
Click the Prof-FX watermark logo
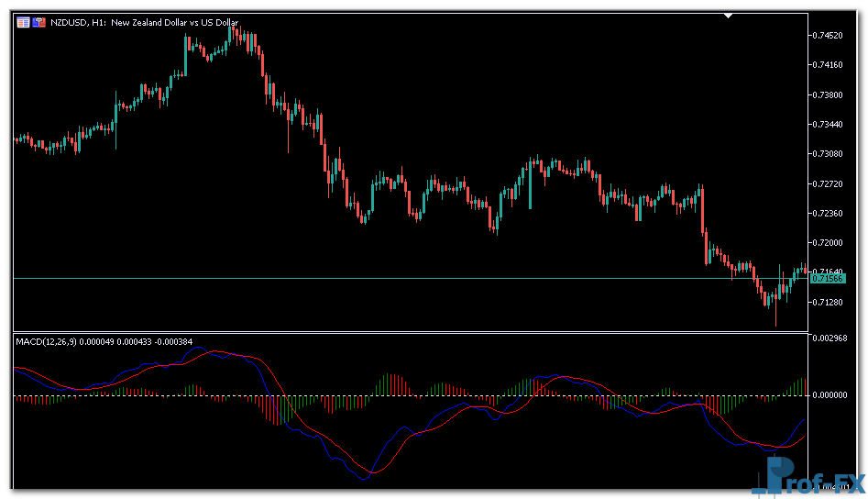click(812, 478)
